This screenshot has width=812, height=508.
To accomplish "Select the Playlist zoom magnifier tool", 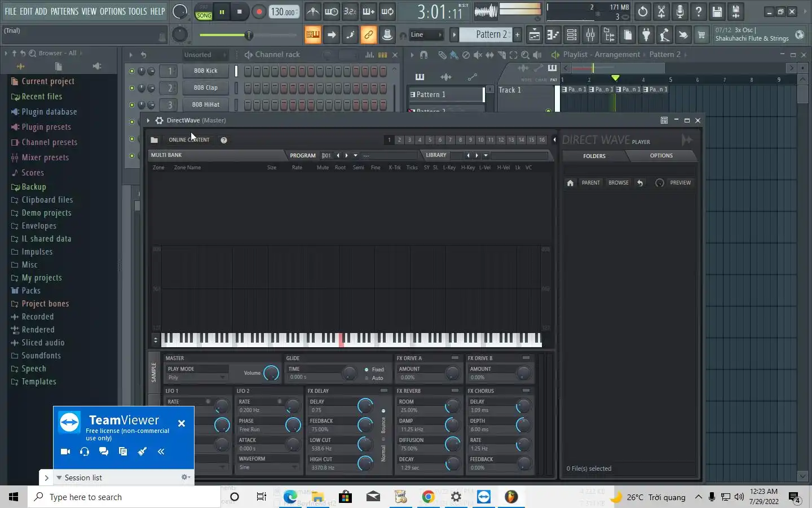I will [x=525, y=55].
